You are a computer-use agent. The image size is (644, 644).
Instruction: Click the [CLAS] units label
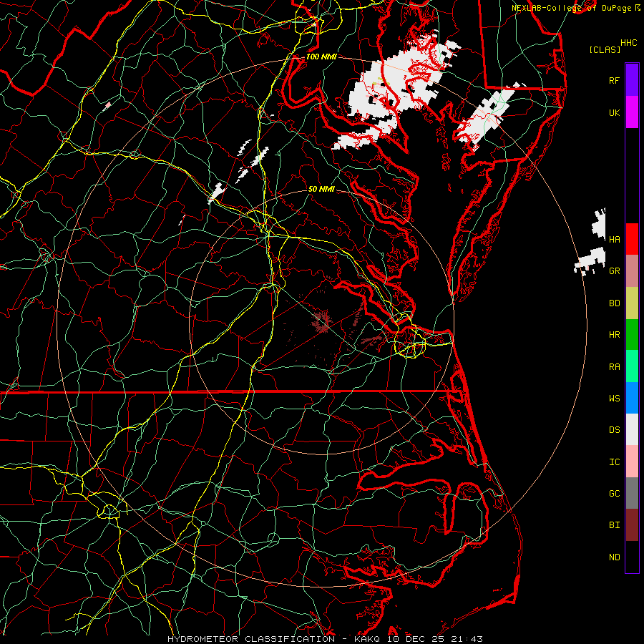(605, 49)
